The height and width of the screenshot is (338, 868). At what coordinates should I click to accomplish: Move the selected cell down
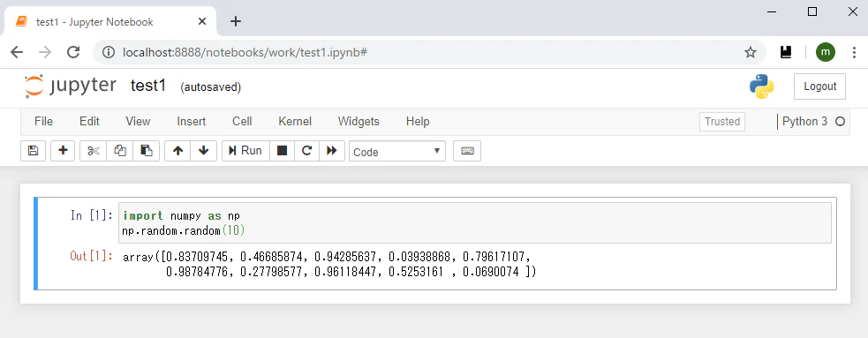point(204,151)
